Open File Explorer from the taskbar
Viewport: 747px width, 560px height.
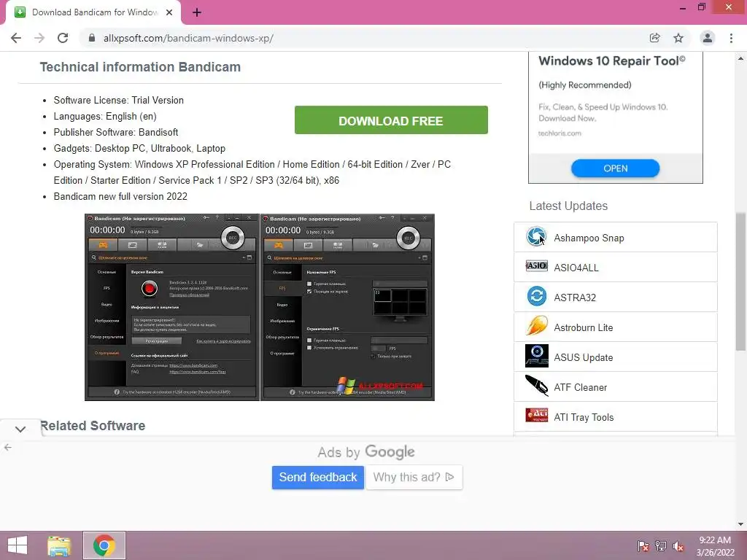tap(59, 545)
